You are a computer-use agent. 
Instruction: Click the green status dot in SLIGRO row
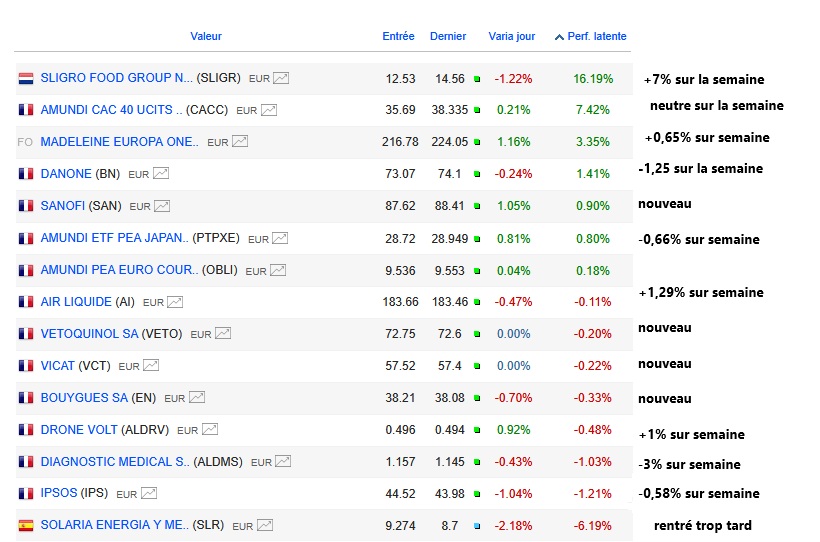pos(477,79)
